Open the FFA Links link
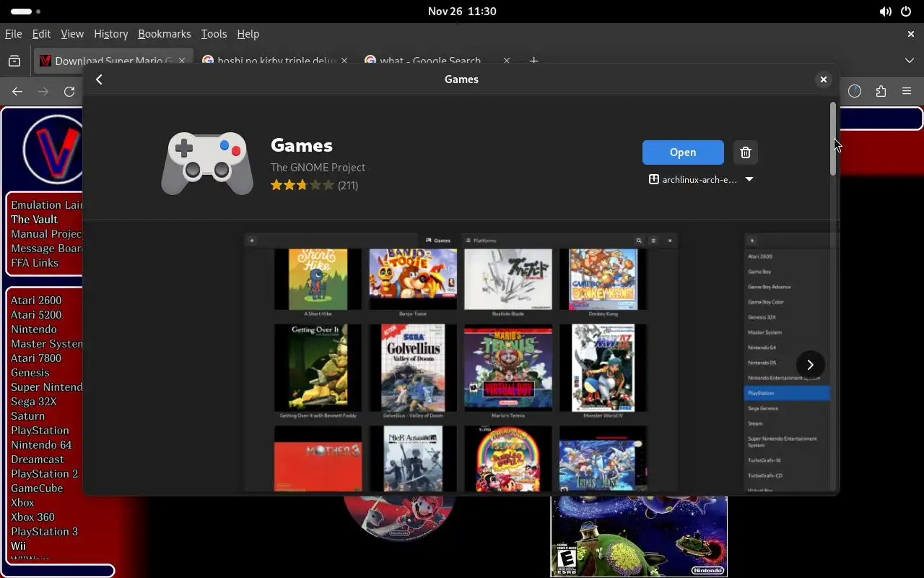The height and width of the screenshot is (578, 924). (x=35, y=263)
